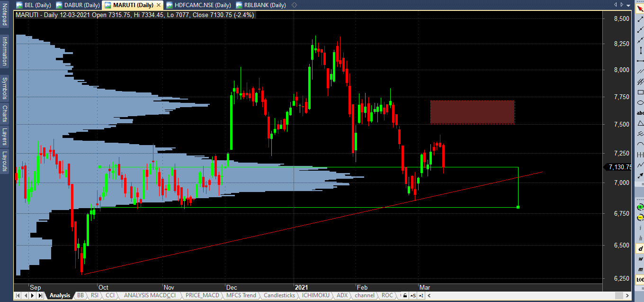Open the ROC sheet tab
Viewport: 644px width, 302px height.
387,295
